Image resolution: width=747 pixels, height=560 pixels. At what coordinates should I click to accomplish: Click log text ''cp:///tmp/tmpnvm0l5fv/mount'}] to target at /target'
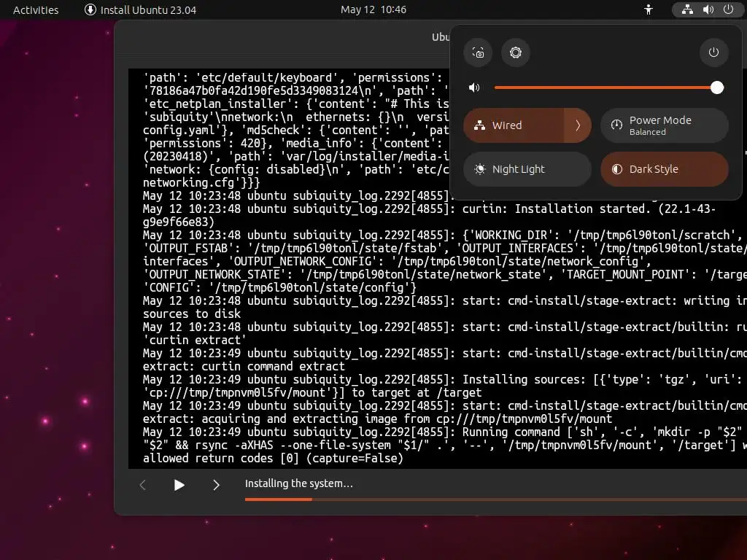coord(312,393)
